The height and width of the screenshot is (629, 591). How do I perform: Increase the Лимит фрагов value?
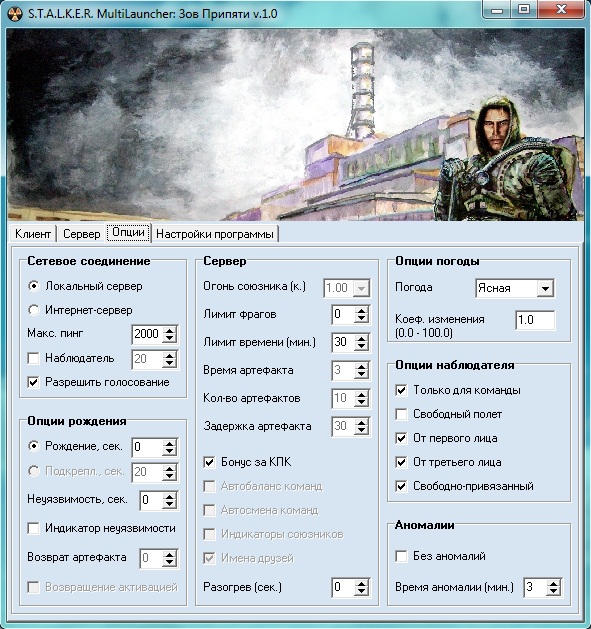tap(361, 310)
